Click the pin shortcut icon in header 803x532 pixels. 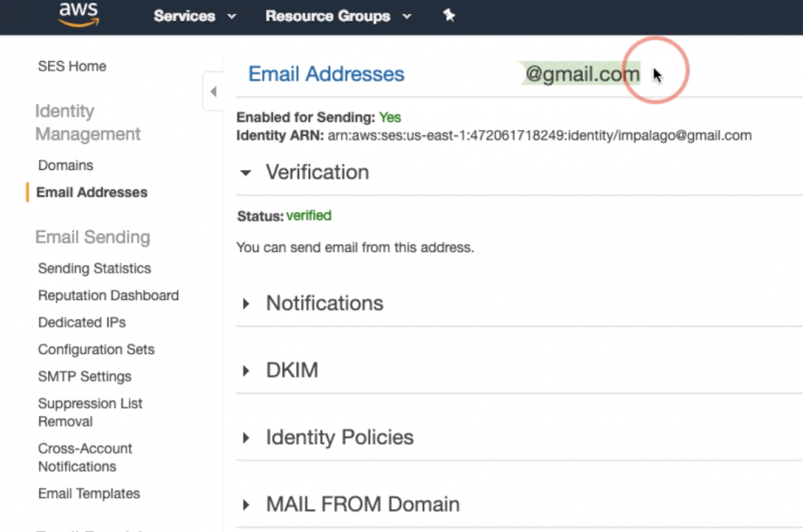(x=450, y=16)
